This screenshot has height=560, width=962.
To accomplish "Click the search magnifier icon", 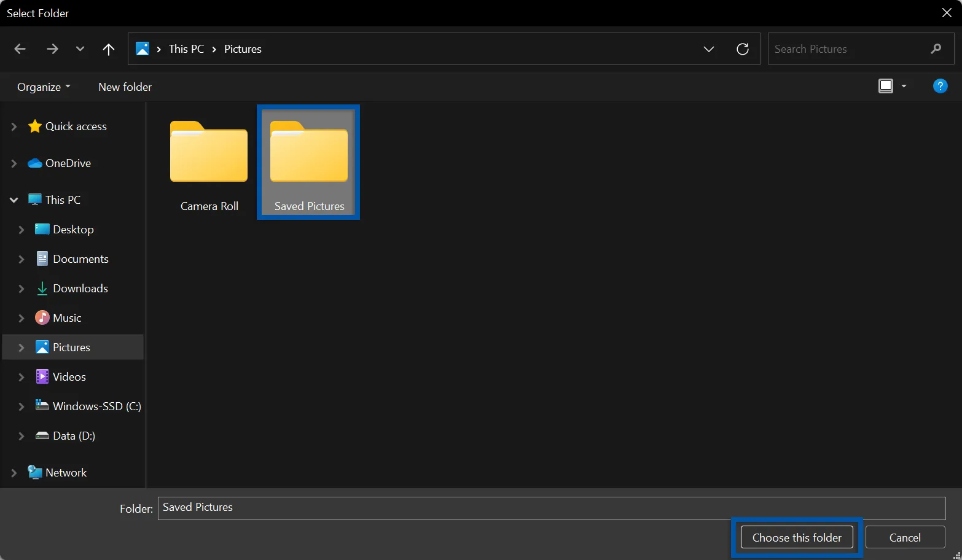I will 936,49.
